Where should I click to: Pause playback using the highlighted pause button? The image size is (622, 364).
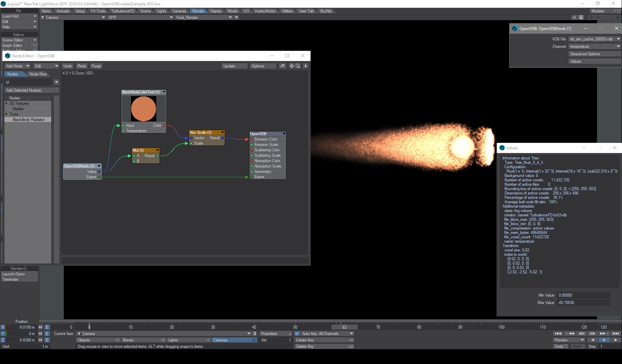604,340
